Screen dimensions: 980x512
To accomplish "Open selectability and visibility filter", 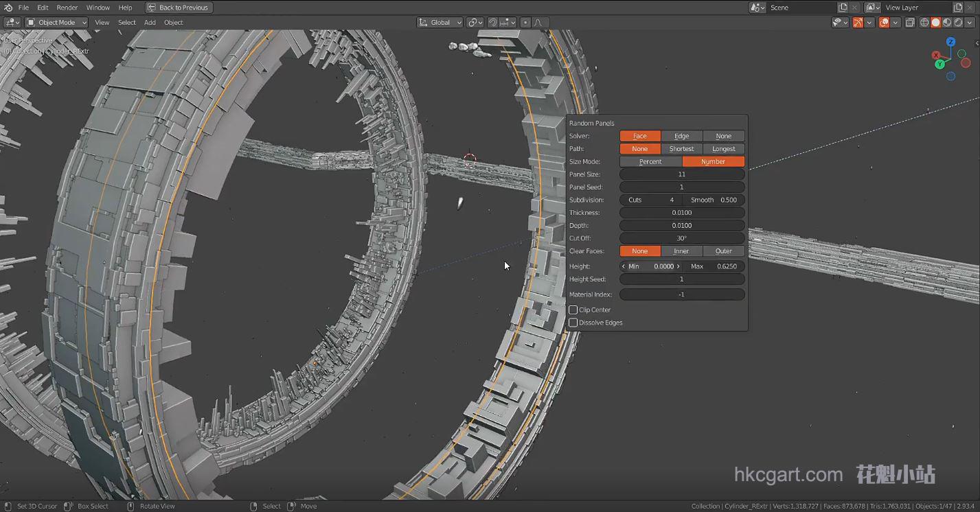I will (840, 23).
